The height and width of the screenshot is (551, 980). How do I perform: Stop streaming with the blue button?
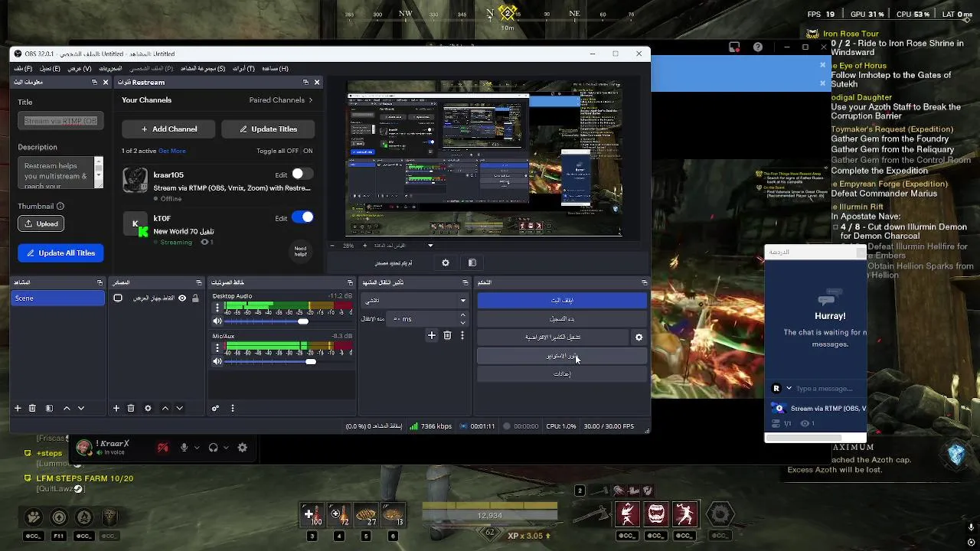point(562,300)
